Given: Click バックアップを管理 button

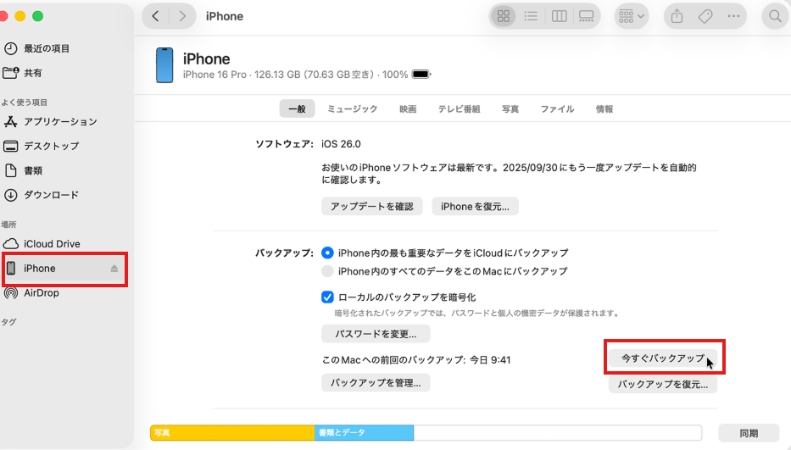Looking at the screenshot, I should [376, 383].
